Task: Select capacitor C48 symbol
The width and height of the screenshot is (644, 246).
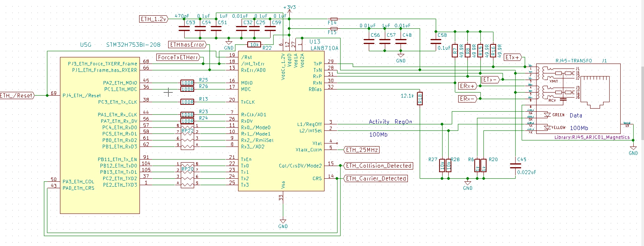Action: click(401, 41)
